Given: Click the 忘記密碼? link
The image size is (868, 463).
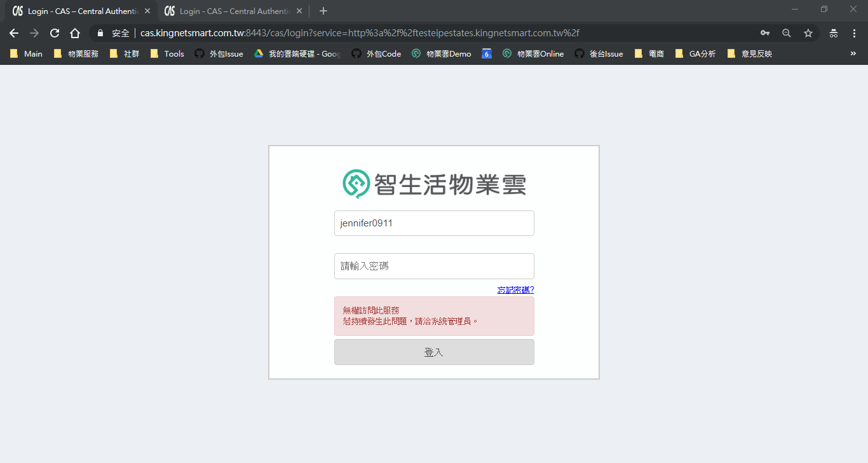Looking at the screenshot, I should (x=515, y=290).
